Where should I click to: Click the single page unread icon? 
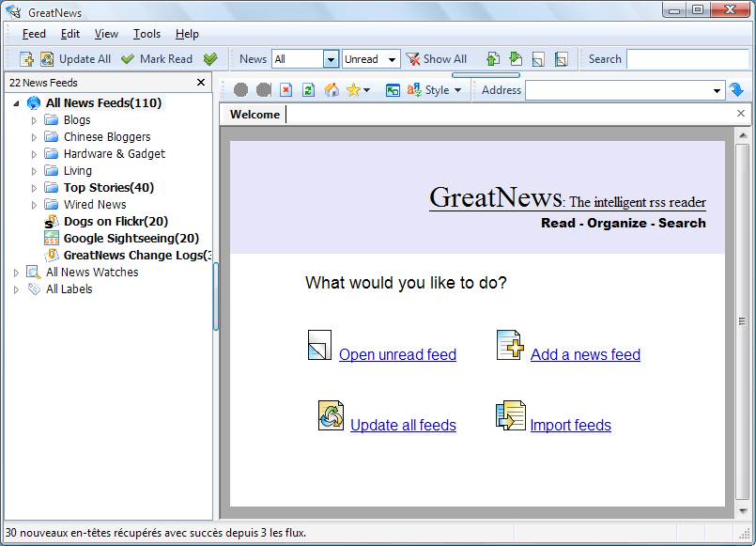click(x=538, y=59)
